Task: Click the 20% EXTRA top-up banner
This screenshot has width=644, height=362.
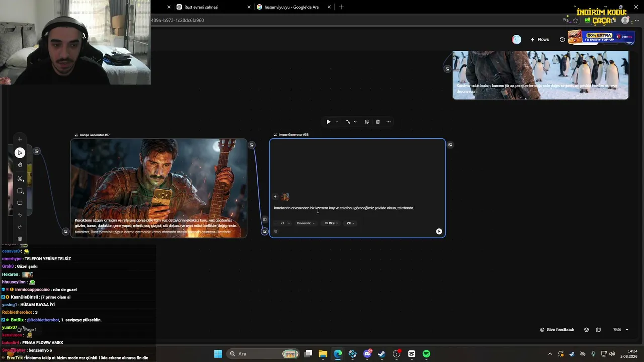Action: [x=601, y=37]
